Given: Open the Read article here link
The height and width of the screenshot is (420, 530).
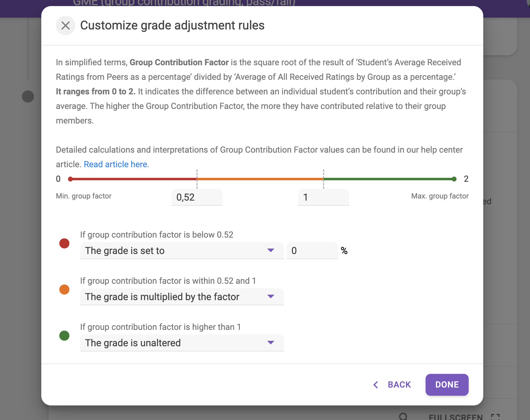Looking at the screenshot, I should 116,164.
